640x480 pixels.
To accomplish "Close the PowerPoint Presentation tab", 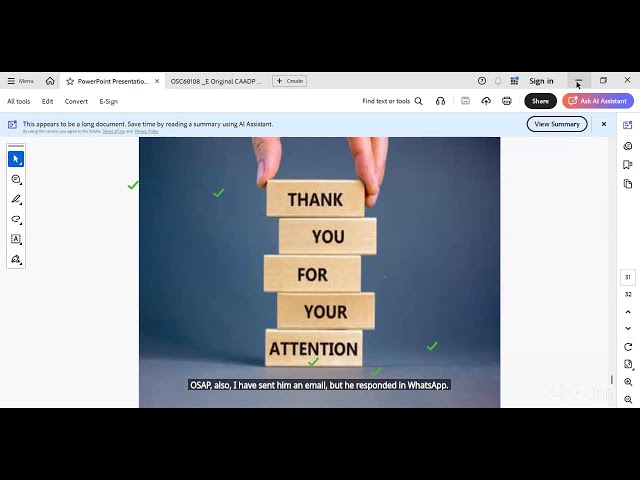I will pos(157,81).
